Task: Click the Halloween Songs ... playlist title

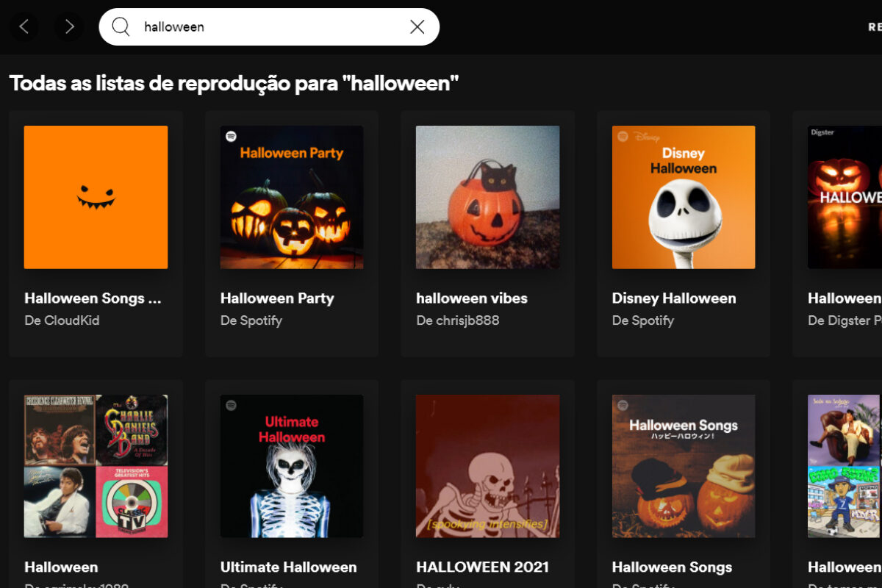Action: pyautogui.click(x=93, y=298)
